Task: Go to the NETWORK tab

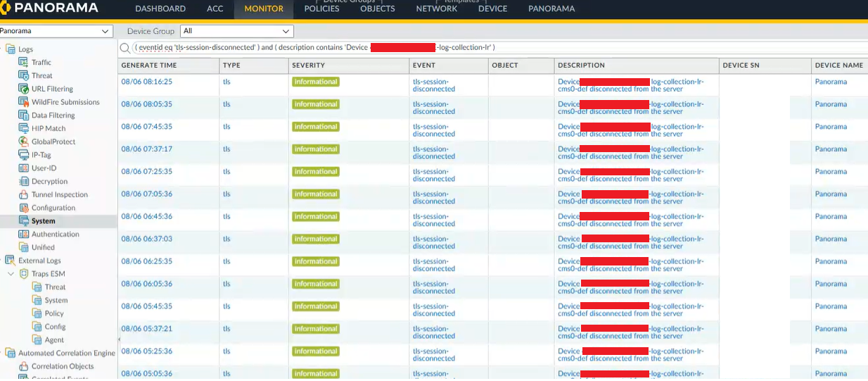Action: pos(437,9)
